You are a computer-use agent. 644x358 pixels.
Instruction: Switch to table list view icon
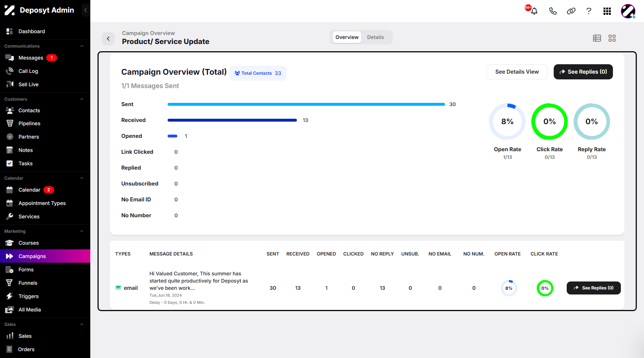[597, 38]
